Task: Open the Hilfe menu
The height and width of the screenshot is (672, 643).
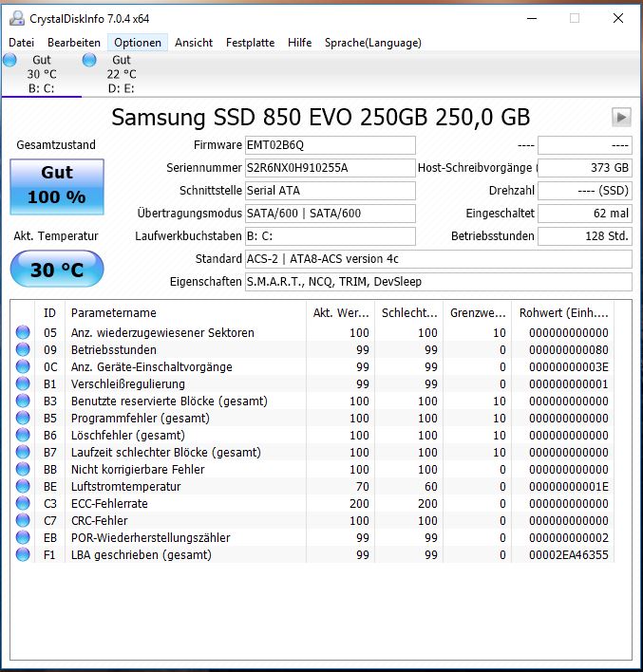Action: 299,43
